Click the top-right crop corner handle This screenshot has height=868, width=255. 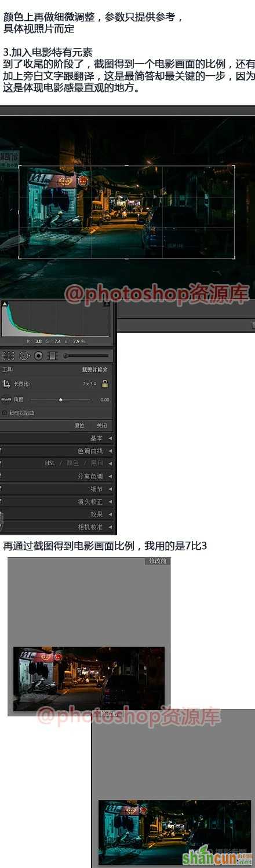[234, 167]
